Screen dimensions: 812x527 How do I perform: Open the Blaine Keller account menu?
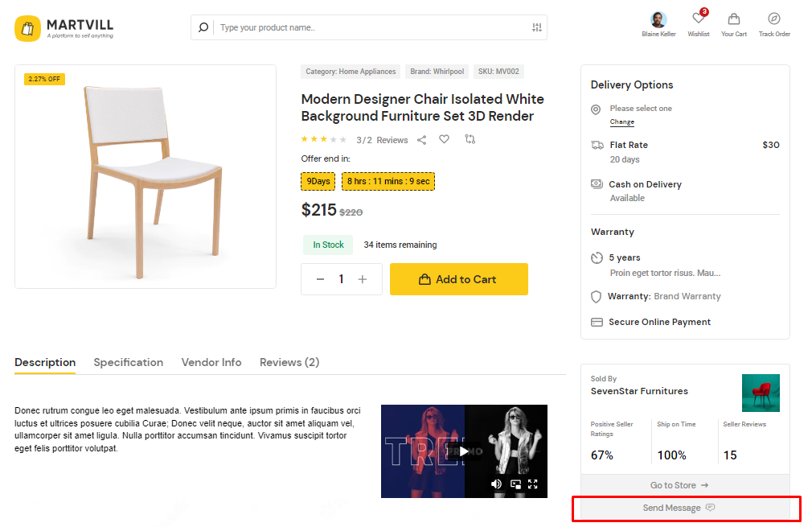click(658, 23)
